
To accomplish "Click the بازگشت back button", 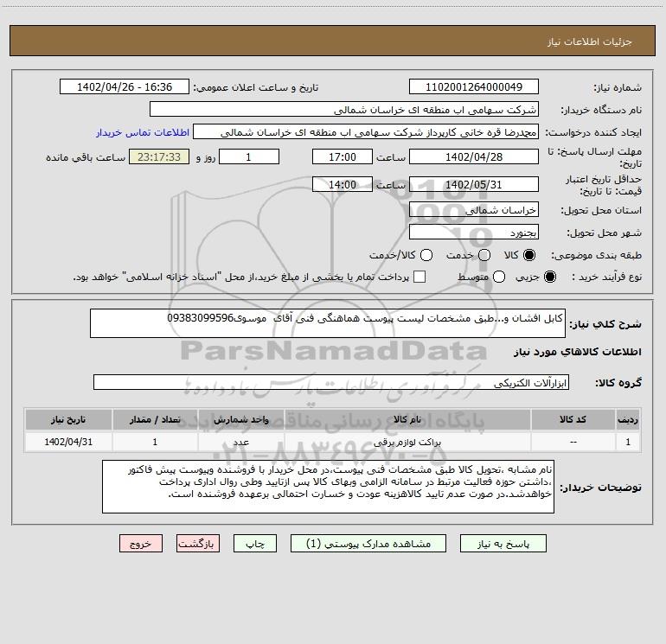I will 198,544.
